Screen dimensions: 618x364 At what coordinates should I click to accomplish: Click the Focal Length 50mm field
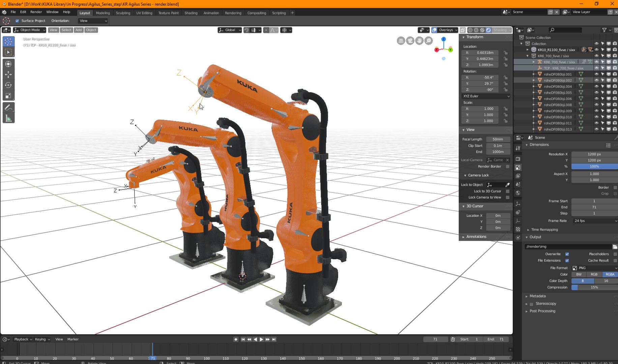(498, 139)
